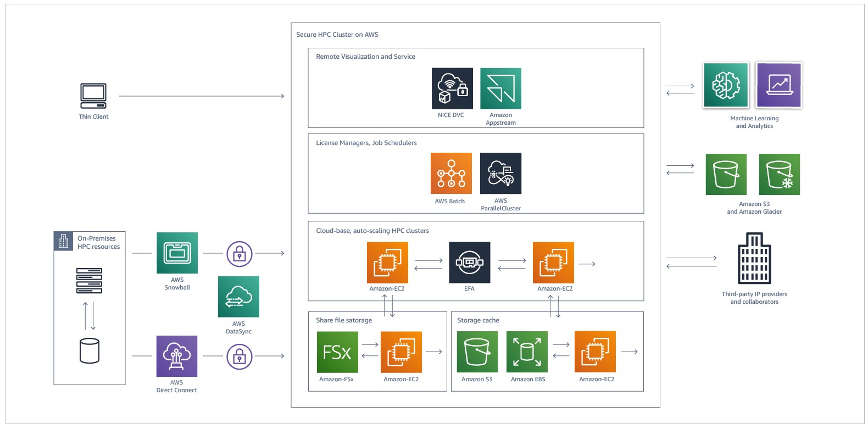Click the Thin Client computer icon

click(x=93, y=96)
